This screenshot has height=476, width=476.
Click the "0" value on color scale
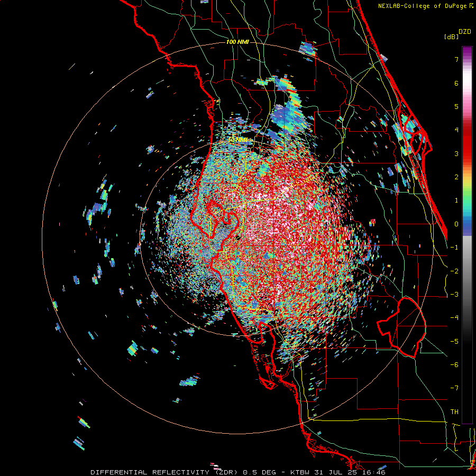pyautogui.click(x=456, y=224)
